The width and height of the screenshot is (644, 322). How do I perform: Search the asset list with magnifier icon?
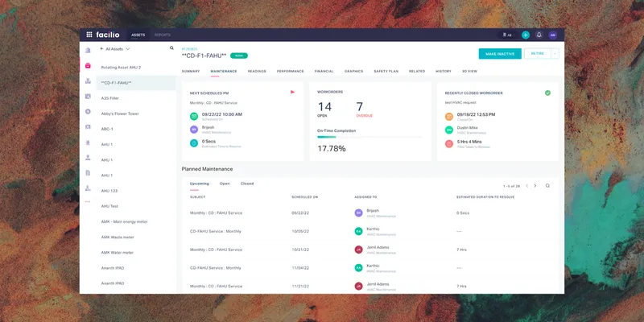tap(171, 48)
